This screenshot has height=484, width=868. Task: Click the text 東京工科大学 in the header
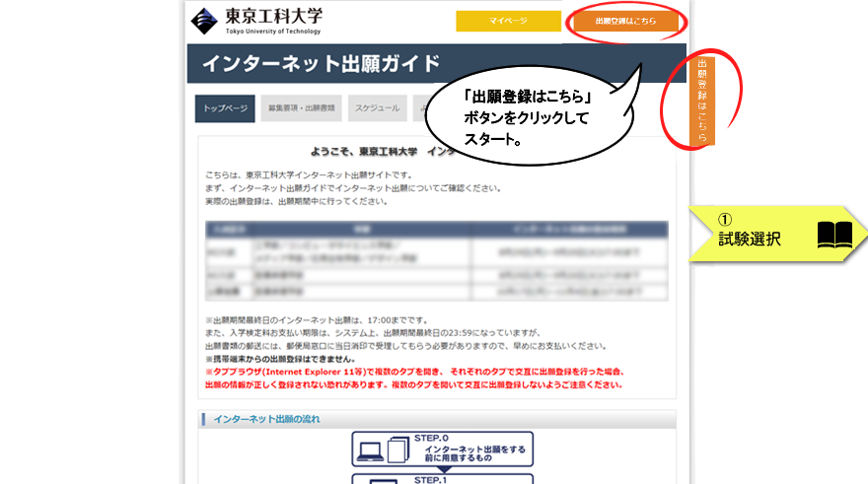pos(273,16)
